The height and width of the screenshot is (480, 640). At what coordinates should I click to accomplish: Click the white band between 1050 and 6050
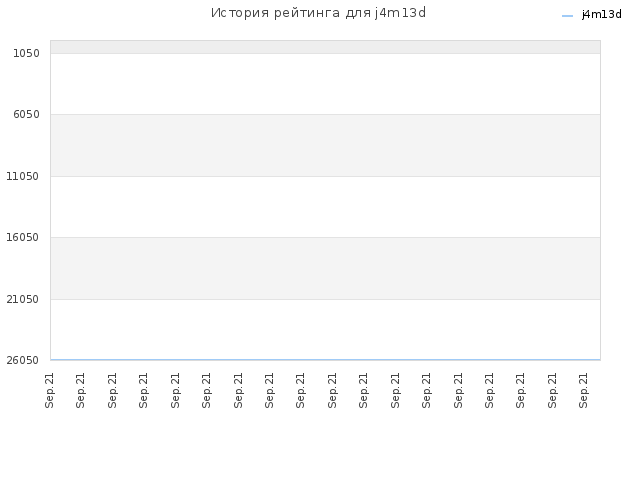coord(325,84)
